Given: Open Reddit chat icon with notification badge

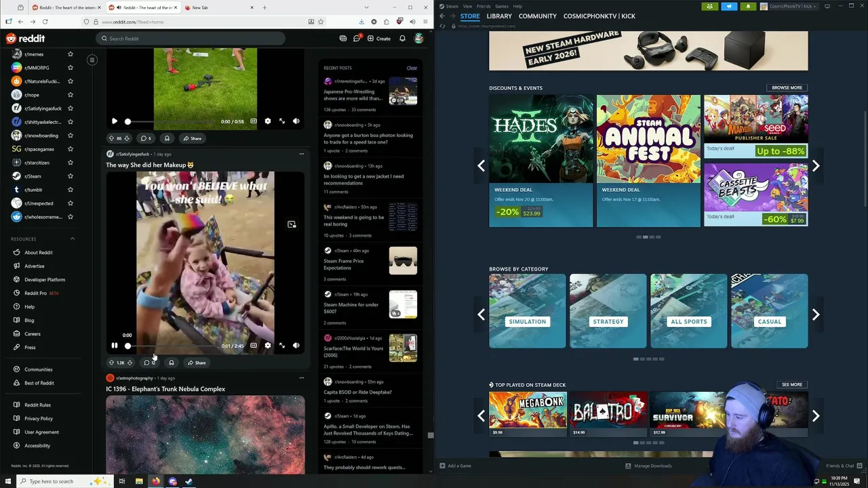Looking at the screenshot, I should (357, 38).
